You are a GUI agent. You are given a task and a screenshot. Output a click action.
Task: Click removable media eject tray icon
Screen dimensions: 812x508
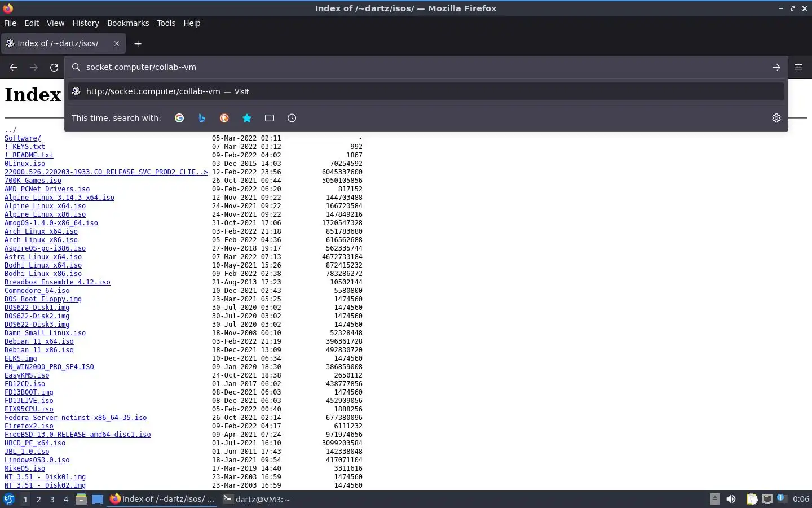pyautogui.click(x=714, y=499)
